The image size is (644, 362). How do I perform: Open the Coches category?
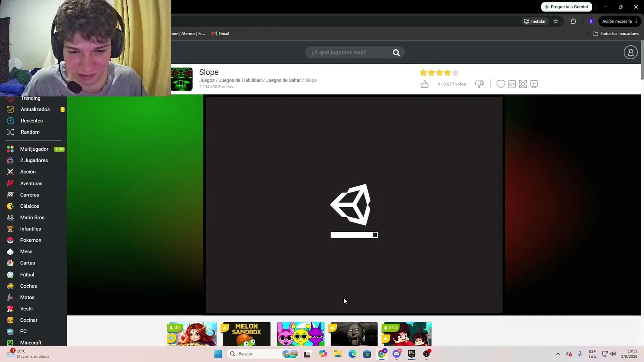pyautogui.click(x=29, y=286)
